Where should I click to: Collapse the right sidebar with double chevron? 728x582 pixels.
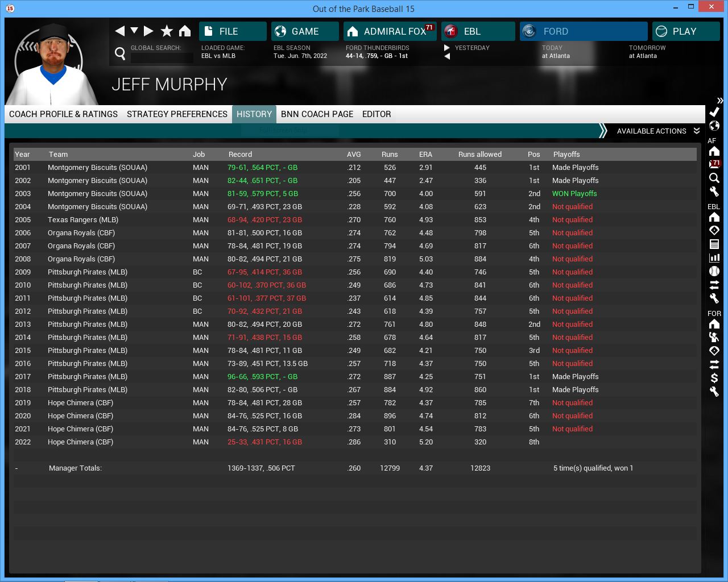[x=719, y=101]
